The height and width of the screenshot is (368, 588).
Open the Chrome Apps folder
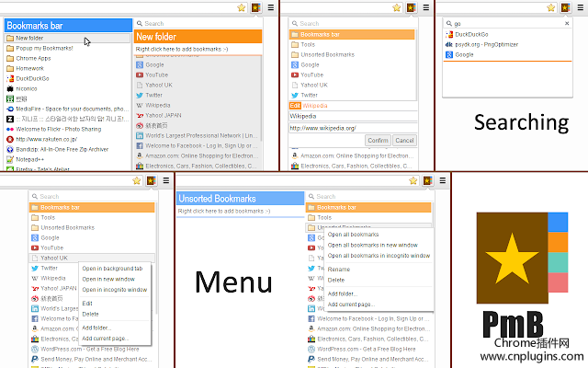point(67,58)
